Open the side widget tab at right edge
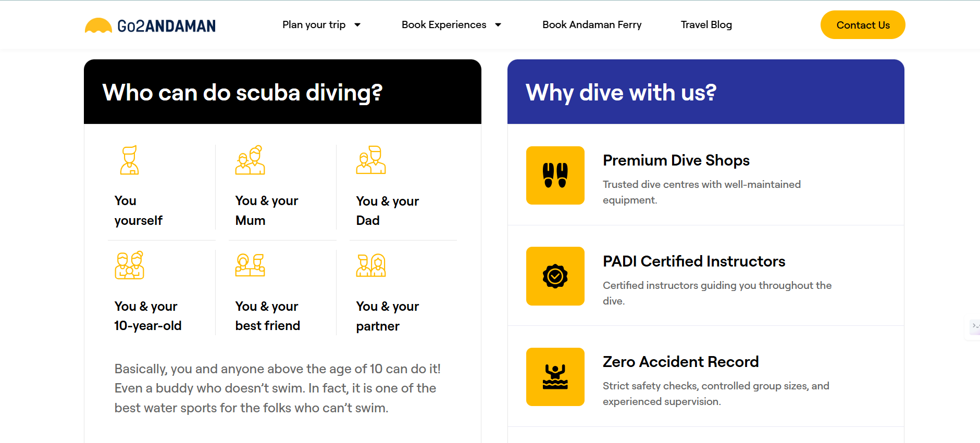Image resolution: width=980 pixels, height=443 pixels. (x=973, y=326)
